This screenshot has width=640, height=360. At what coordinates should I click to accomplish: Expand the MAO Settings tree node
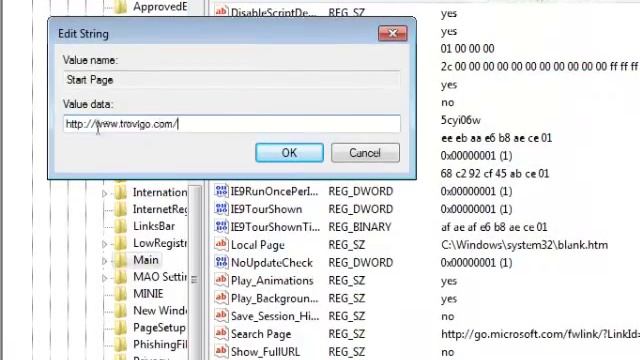[x=104, y=278]
